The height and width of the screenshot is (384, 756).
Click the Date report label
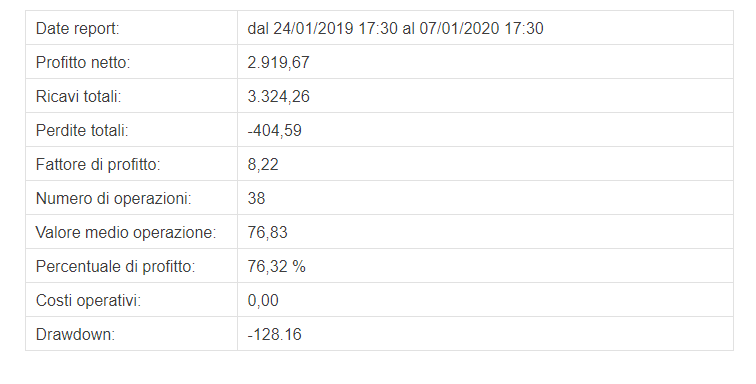click(x=77, y=28)
